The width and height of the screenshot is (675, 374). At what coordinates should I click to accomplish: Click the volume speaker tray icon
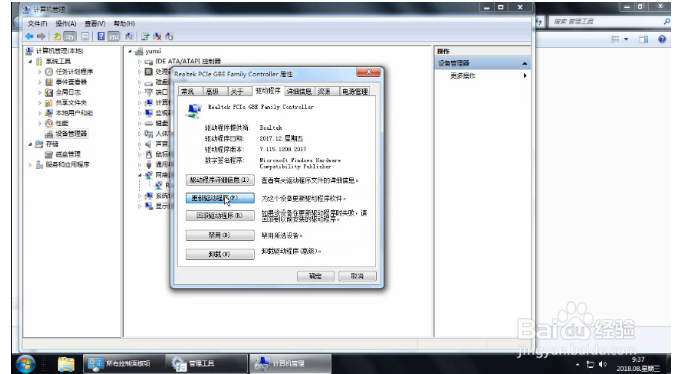603,365
